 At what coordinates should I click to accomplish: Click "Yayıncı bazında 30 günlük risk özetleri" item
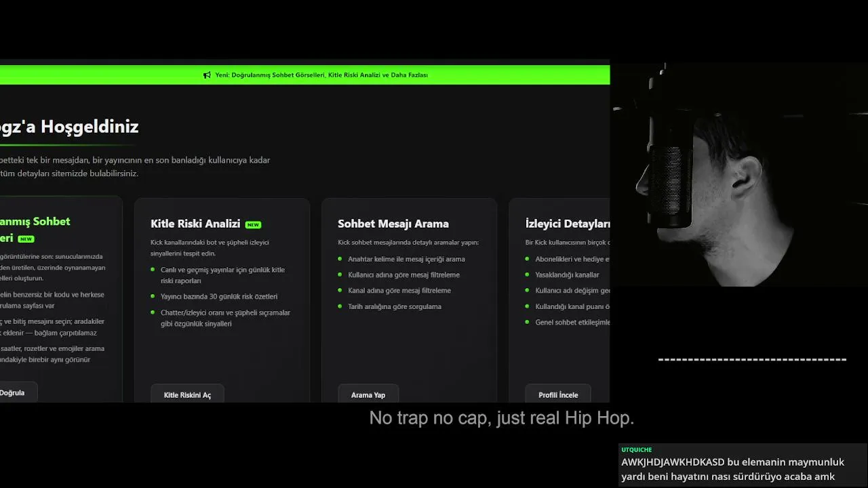219,296
